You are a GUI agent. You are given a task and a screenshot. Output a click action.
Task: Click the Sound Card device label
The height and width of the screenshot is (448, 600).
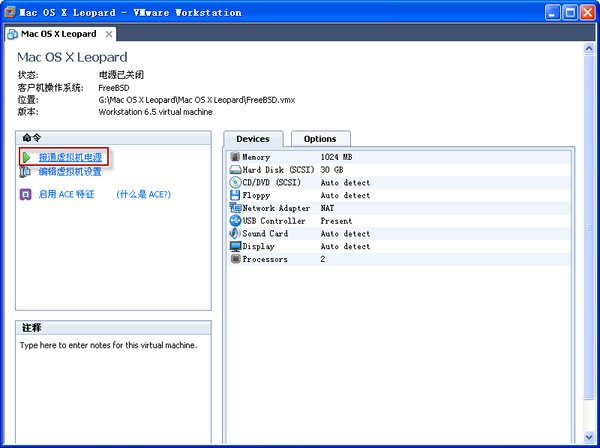265,233
